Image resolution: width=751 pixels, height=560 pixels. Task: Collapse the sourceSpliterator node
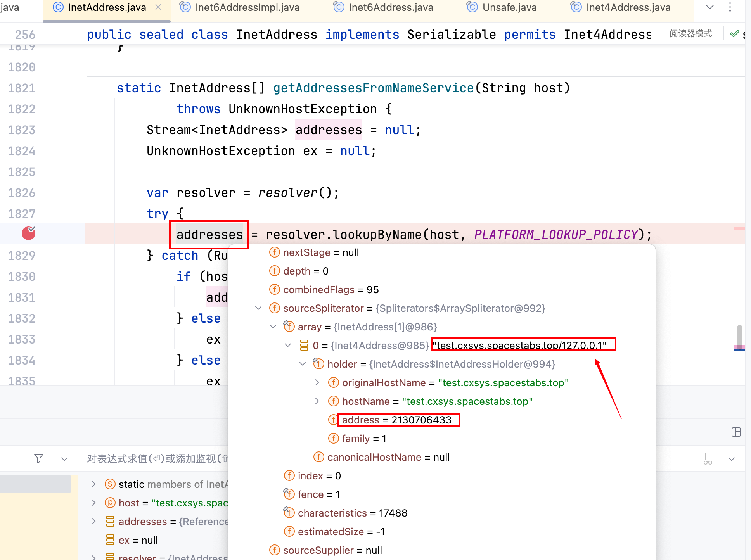pos(258,308)
